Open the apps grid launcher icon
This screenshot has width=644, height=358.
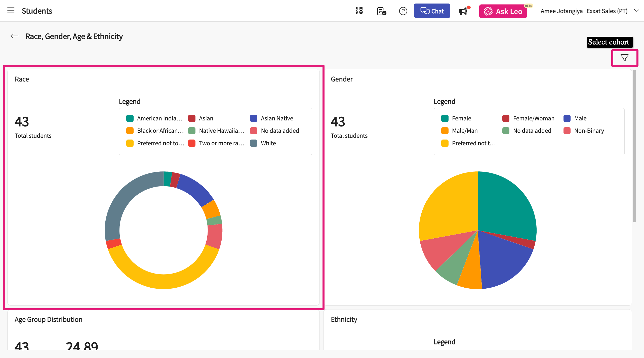(359, 11)
